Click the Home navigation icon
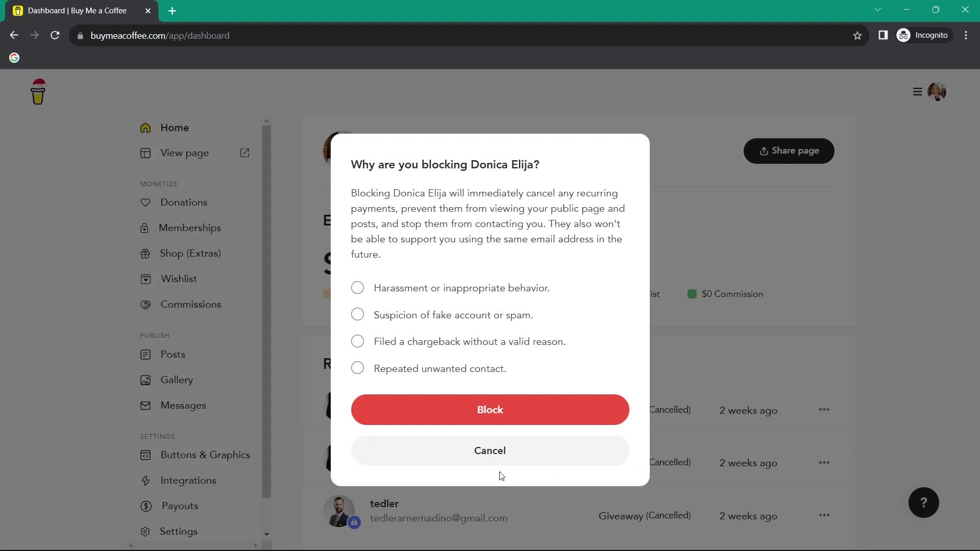Image resolution: width=980 pixels, height=551 pixels. [146, 127]
